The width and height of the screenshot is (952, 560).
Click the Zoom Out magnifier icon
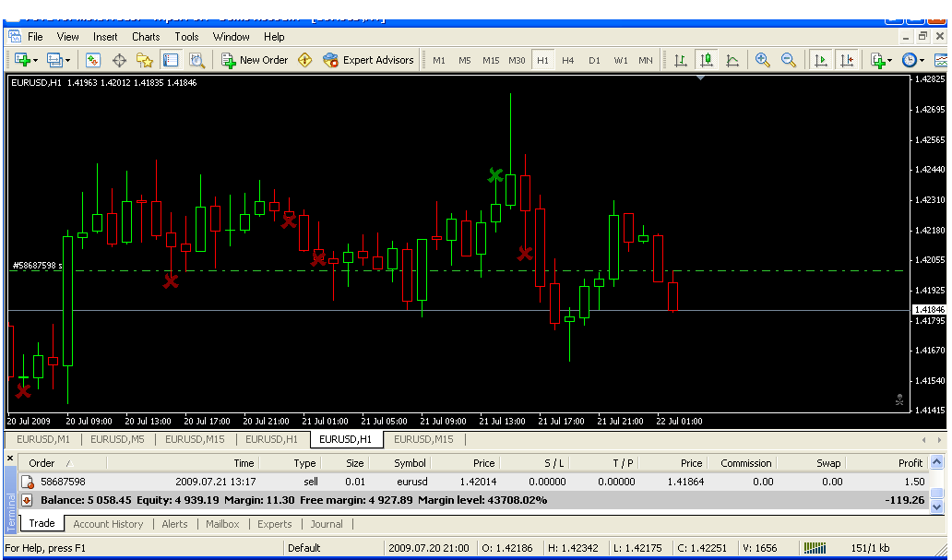[789, 60]
